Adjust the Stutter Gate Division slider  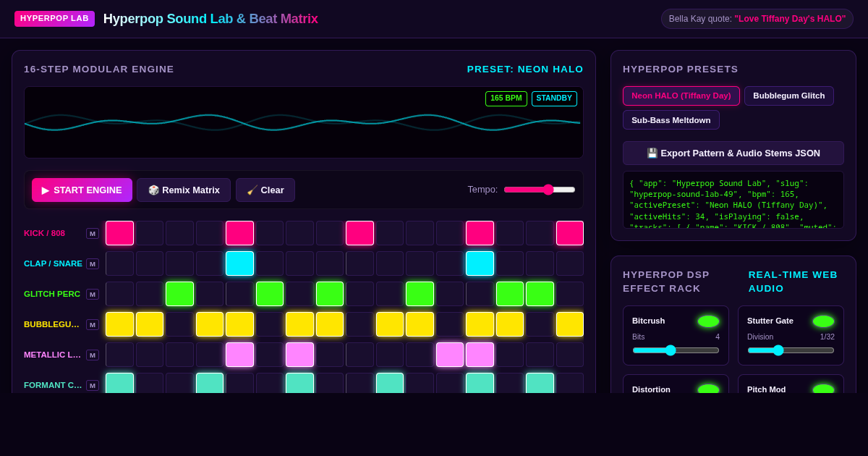(x=791, y=350)
